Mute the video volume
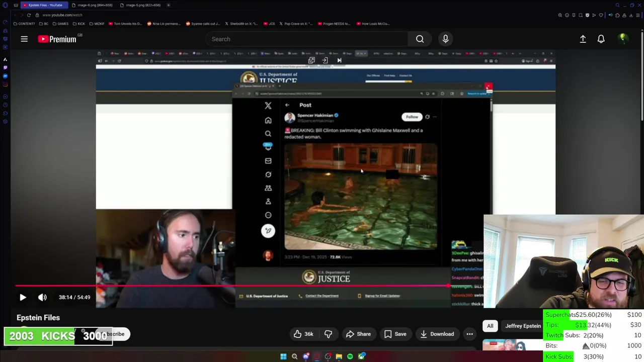The image size is (644, 362). (42, 297)
